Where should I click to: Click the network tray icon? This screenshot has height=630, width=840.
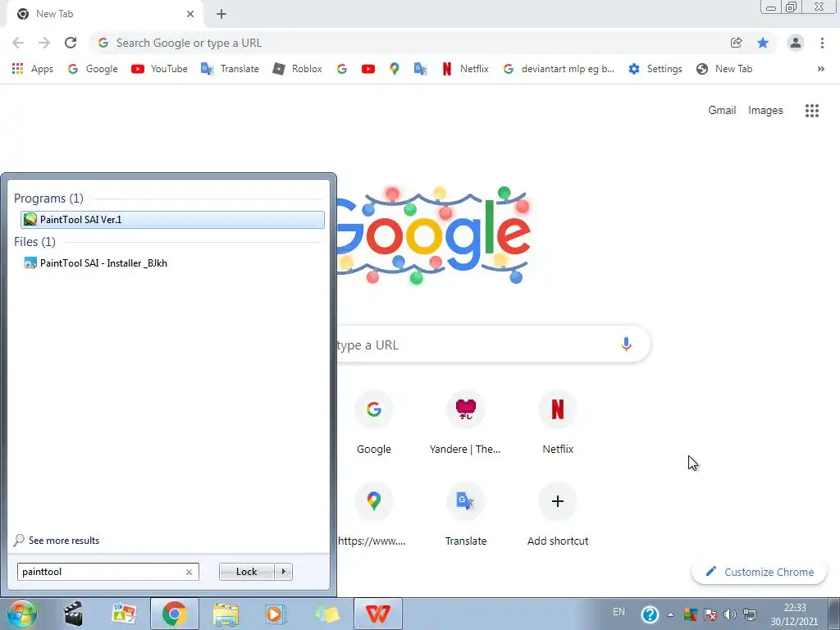click(750, 614)
